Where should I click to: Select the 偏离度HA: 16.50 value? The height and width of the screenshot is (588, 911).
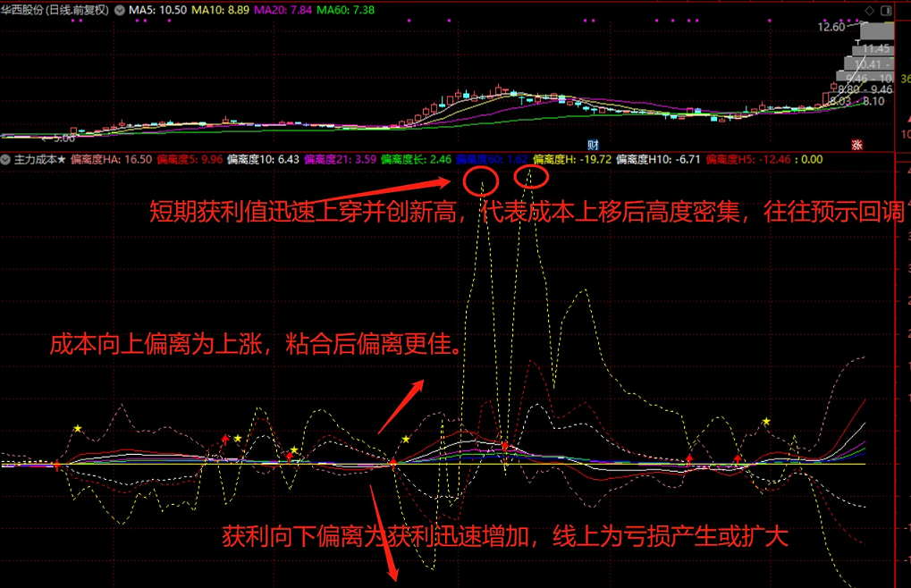click(111, 160)
